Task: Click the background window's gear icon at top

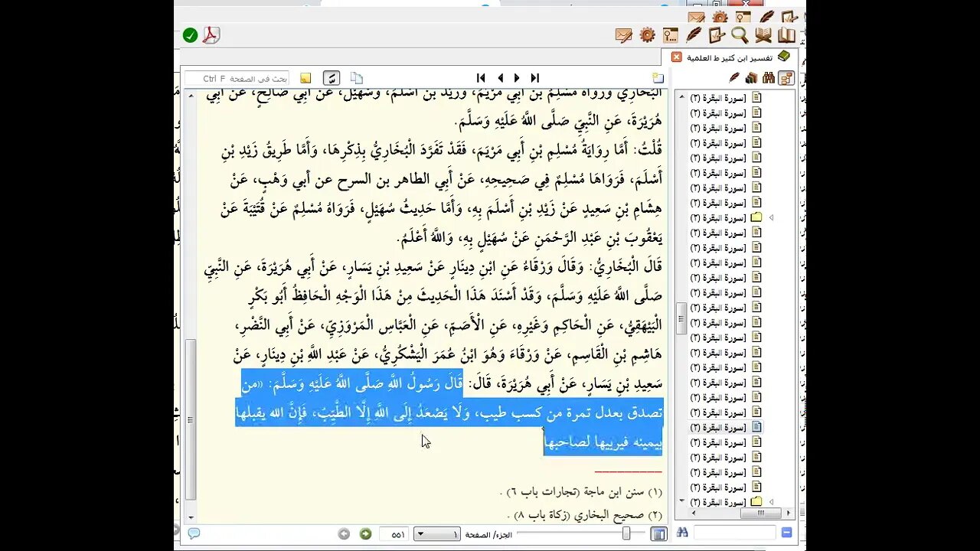Action: point(720,17)
